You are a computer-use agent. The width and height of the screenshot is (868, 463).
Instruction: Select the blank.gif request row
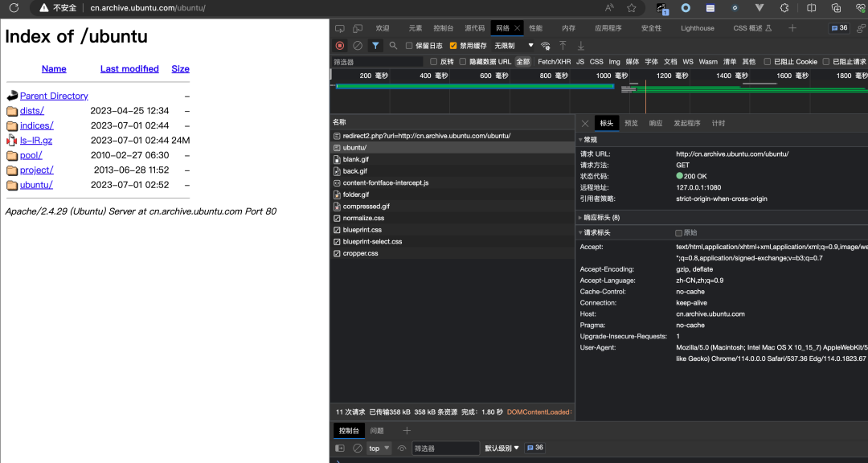tap(452, 159)
